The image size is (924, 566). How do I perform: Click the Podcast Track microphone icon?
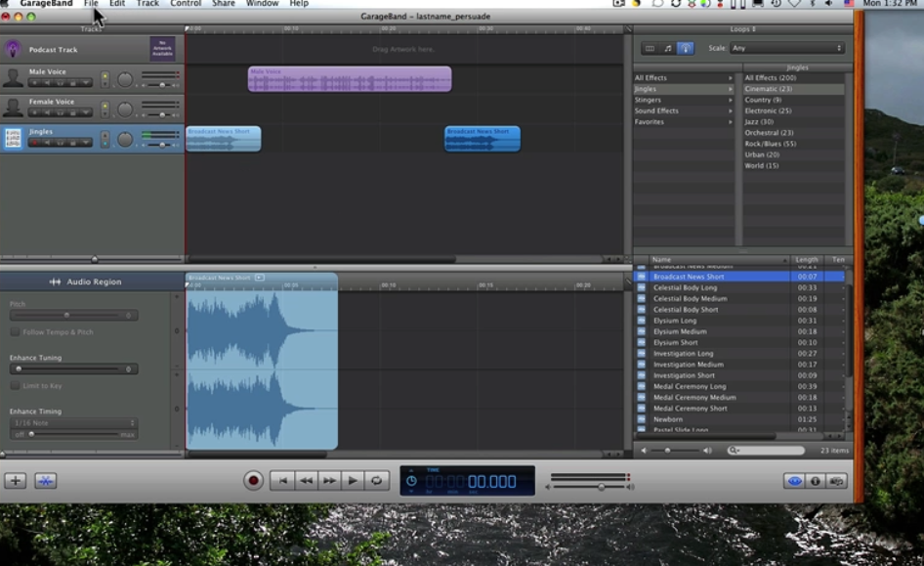[13, 49]
